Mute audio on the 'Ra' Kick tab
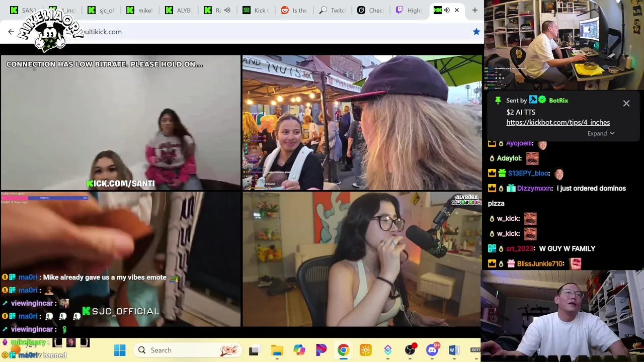 (x=227, y=10)
